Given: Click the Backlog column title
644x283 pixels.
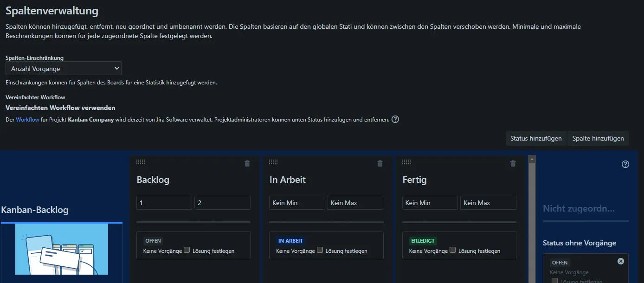Looking at the screenshot, I should 153,180.
